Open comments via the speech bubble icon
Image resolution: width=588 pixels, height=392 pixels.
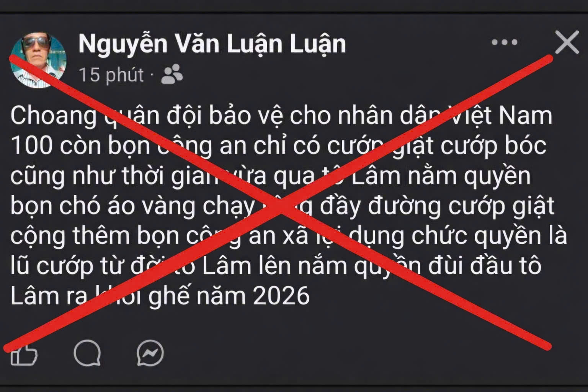[x=87, y=353]
